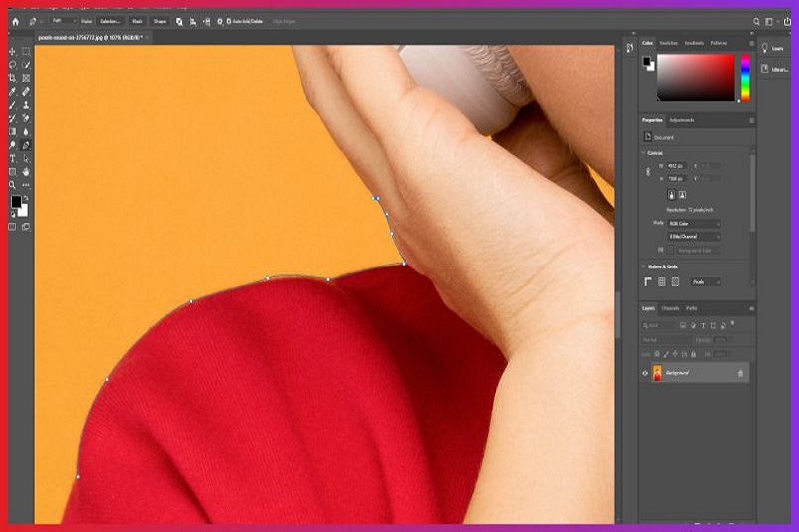
Task: Select the History Brush tool
Action: pyautogui.click(x=12, y=118)
